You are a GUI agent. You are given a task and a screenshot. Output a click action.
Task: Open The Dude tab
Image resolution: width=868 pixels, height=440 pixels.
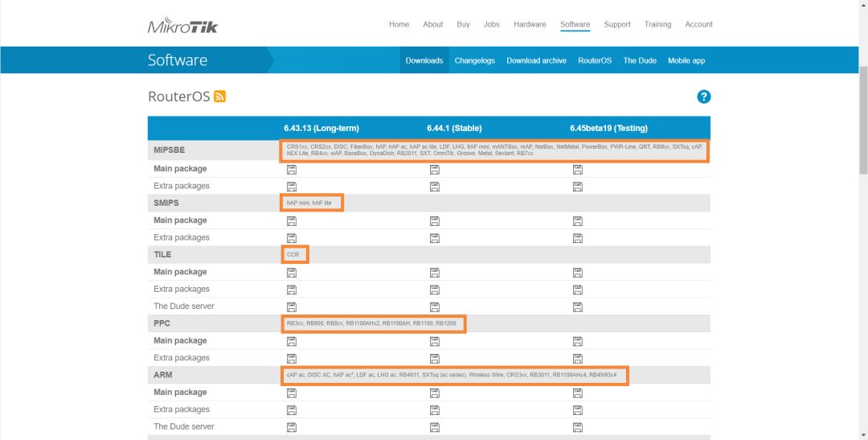coord(640,60)
